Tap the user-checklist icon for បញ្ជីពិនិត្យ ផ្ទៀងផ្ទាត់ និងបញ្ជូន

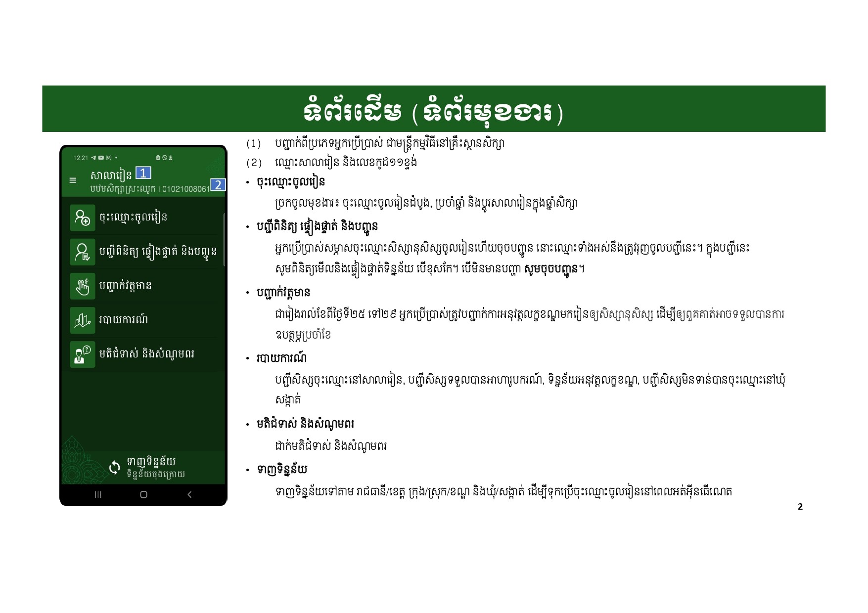[82, 252]
